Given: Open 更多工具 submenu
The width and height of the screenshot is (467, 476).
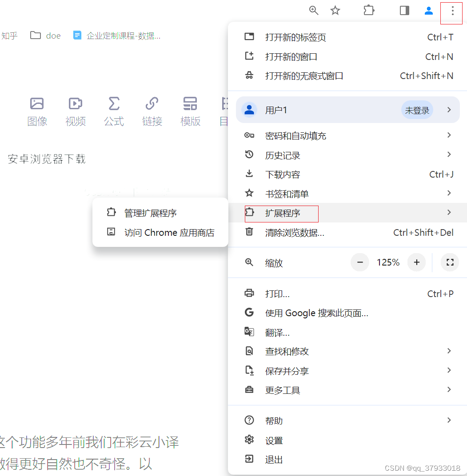Looking at the screenshot, I should tap(347, 390).
